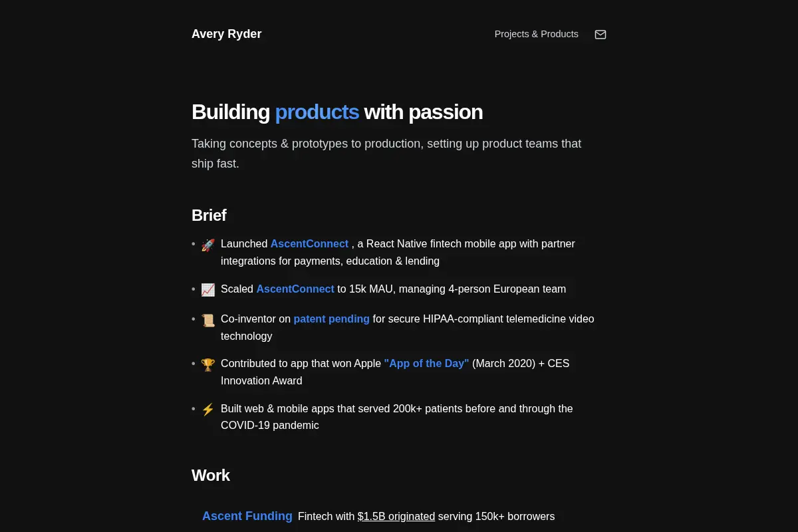
Task: Click the tagline paragraph about shipping fast
Action: pos(386,154)
